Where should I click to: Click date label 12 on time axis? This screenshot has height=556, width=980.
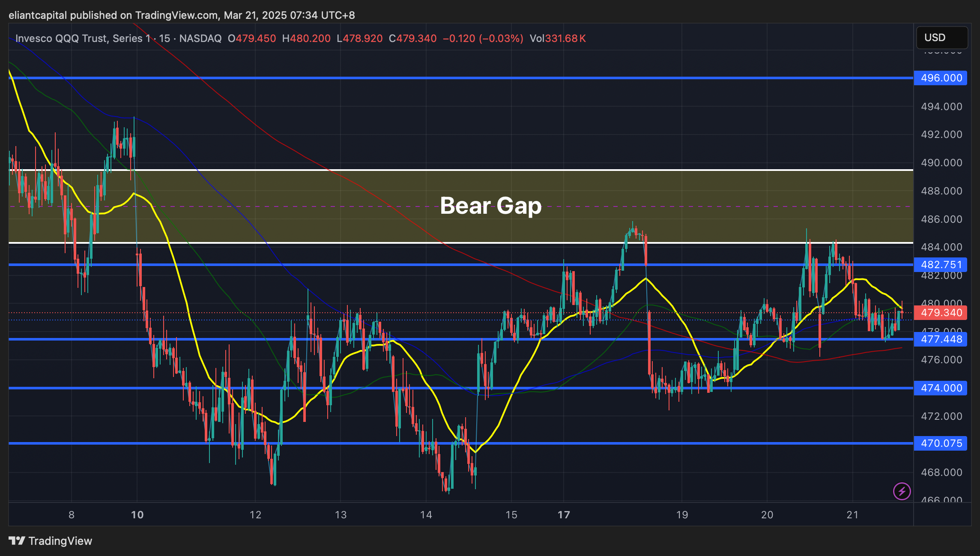(x=256, y=515)
